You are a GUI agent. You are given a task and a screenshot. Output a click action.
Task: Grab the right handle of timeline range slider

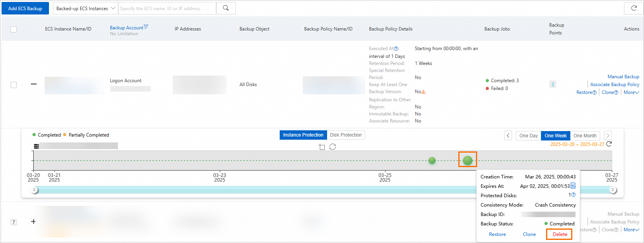pos(613,190)
